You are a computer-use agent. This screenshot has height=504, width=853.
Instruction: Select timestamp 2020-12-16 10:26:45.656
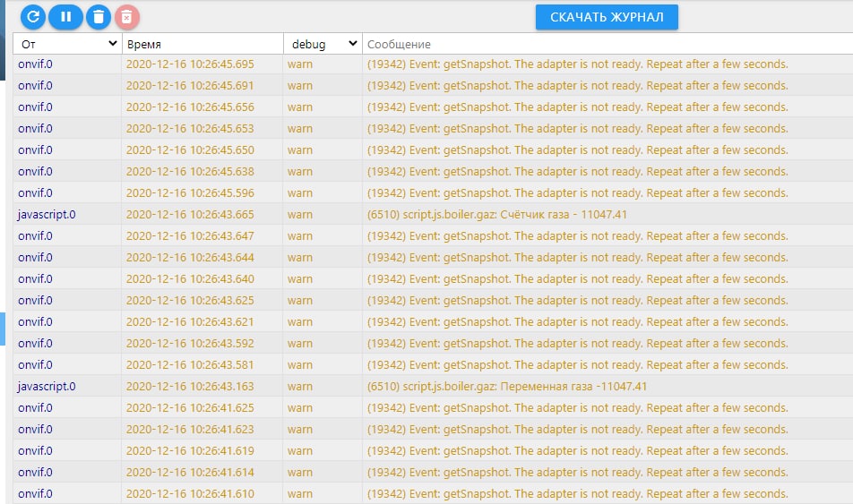coord(190,107)
